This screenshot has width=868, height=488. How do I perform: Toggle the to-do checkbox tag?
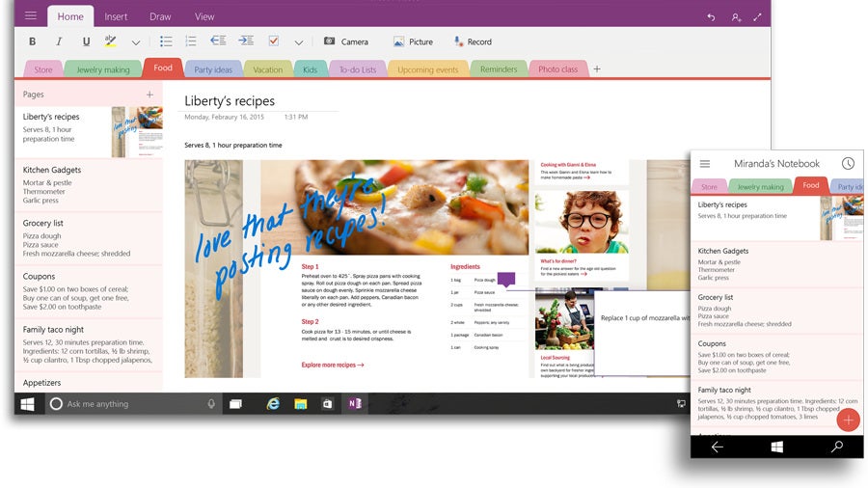274,41
